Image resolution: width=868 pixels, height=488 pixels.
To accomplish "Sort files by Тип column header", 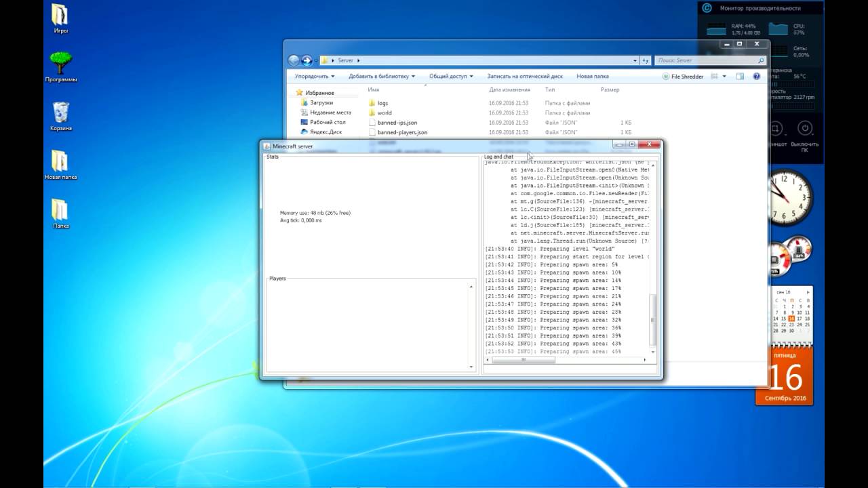I will [550, 89].
